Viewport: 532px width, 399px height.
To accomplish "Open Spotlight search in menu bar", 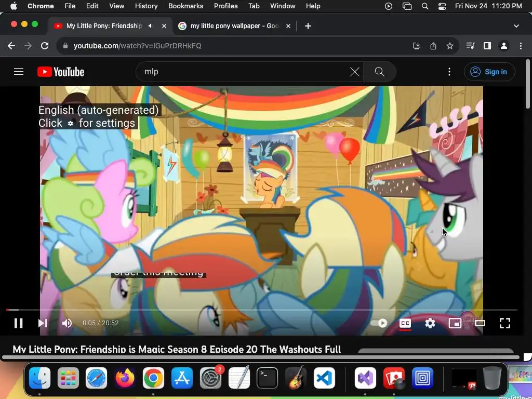I will pyautogui.click(x=424, y=6).
